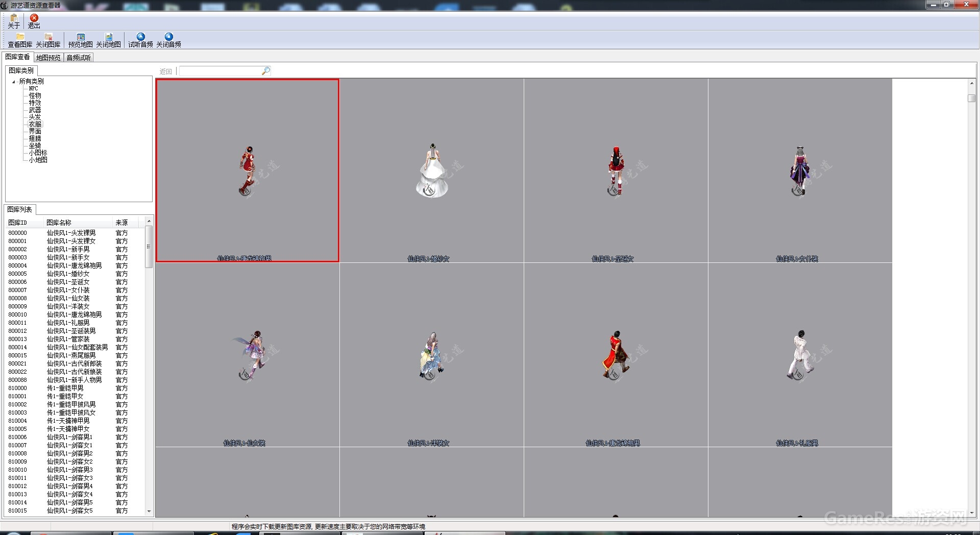
Task: Open the 仙侠风1-洋装女 thumbnail
Action: click(x=432, y=355)
